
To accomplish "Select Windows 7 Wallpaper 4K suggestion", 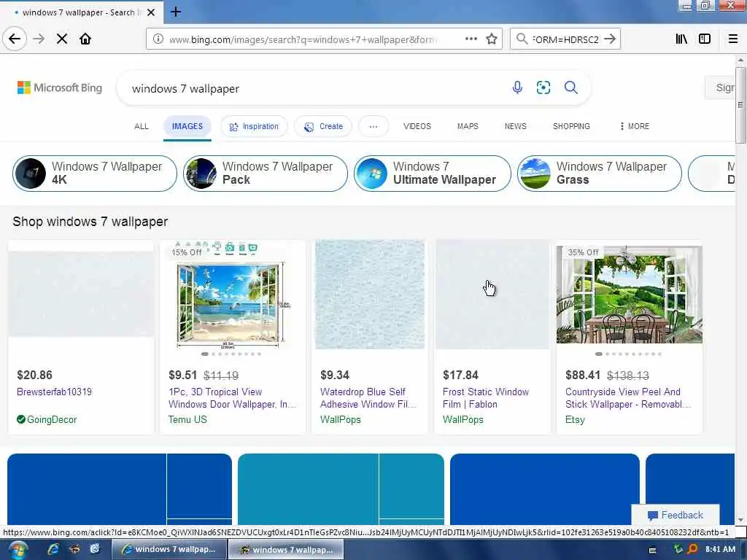I will point(95,174).
